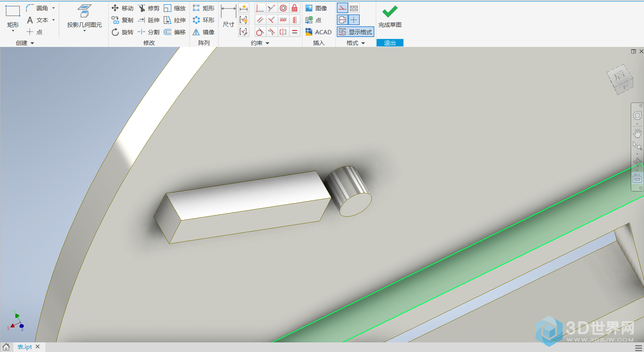Toggle the centerline format

pos(342,20)
